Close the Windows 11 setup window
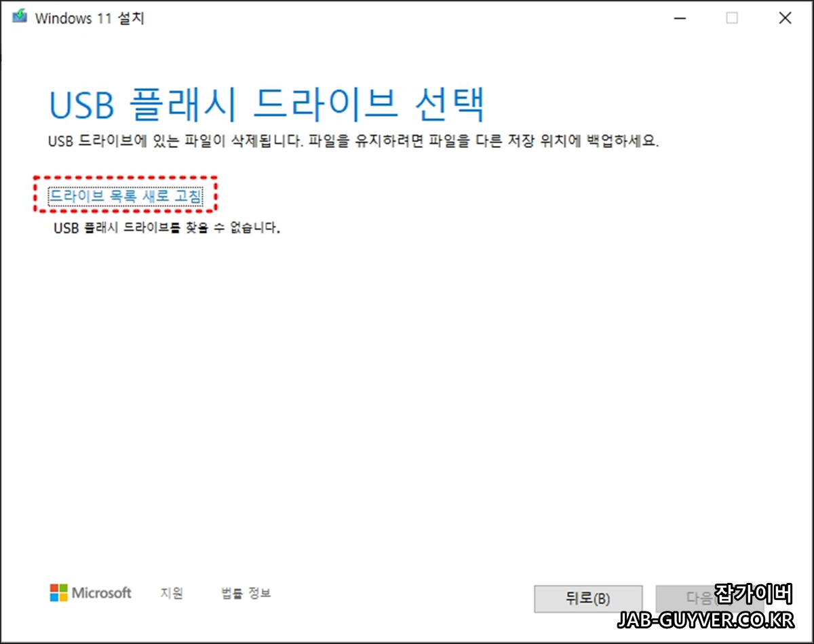 (785, 18)
